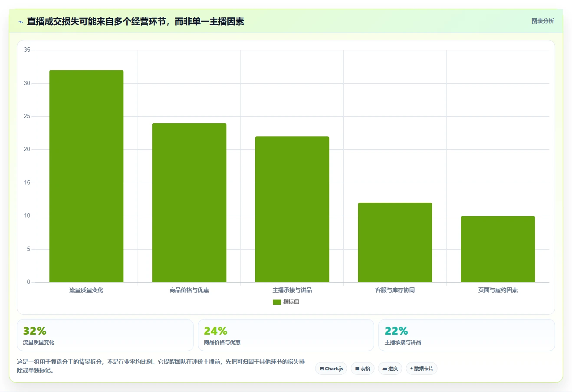Click the x-axis label 主播承接与讲品
The image size is (572, 392).
292,290
